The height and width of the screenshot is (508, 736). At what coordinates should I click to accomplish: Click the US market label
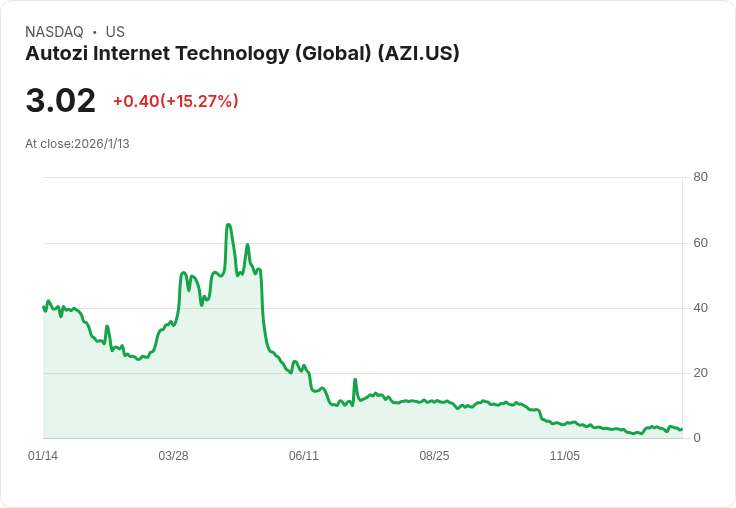click(115, 32)
